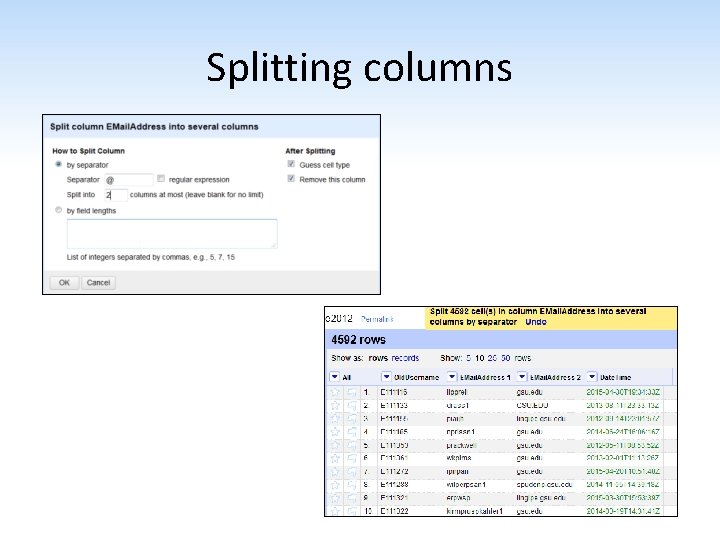Open the EMailAddress 2 column dropdown
This screenshot has height=540, width=720.
point(522,377)
